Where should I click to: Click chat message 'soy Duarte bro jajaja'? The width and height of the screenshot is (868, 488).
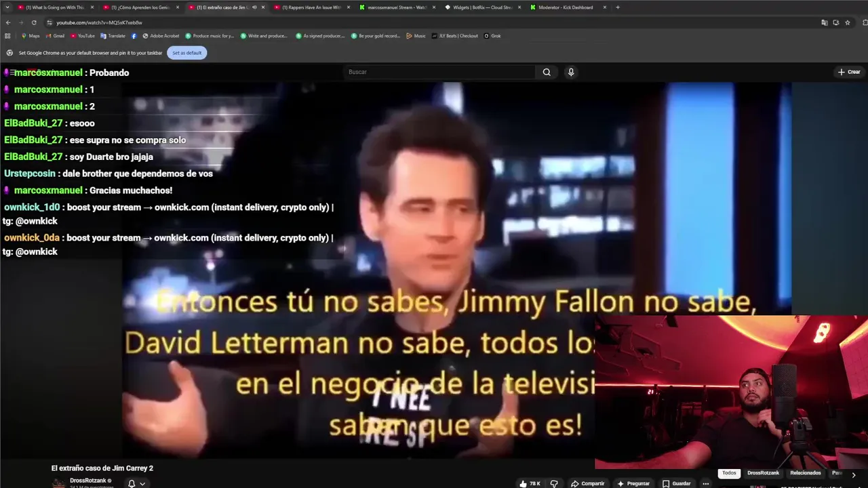111,157
